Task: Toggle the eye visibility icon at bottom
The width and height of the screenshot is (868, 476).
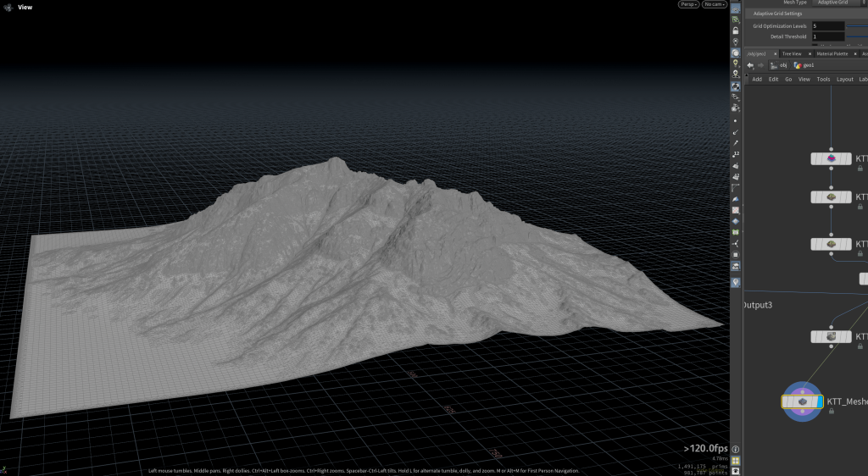Action: point(735,470)
